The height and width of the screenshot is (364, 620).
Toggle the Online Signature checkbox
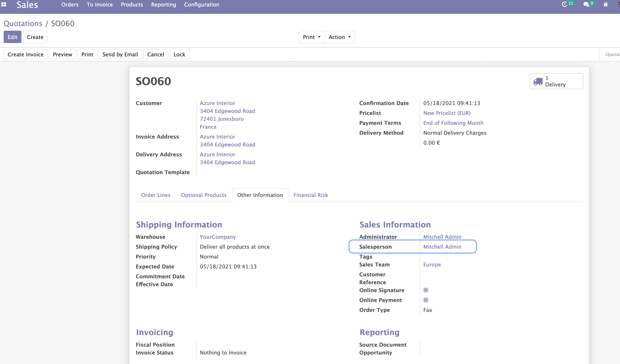pos(426,290)
